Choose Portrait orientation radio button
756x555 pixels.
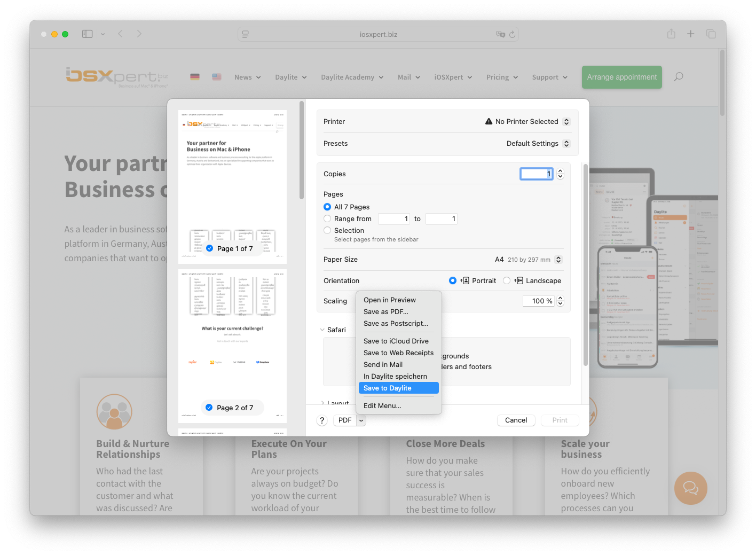coord(453,280)
